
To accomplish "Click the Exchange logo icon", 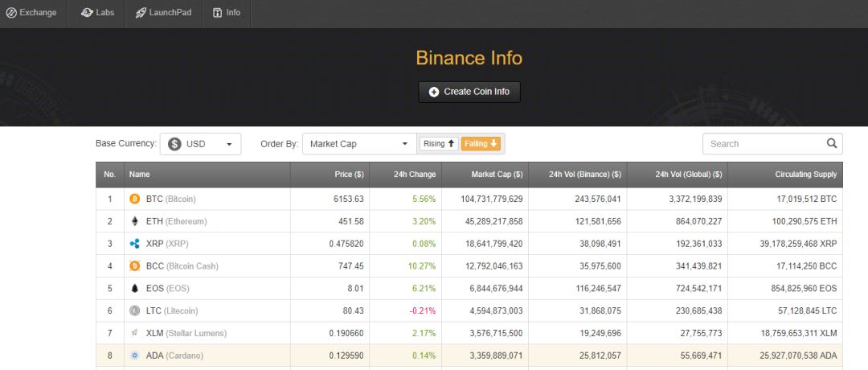I will click(x=11, y=12).
